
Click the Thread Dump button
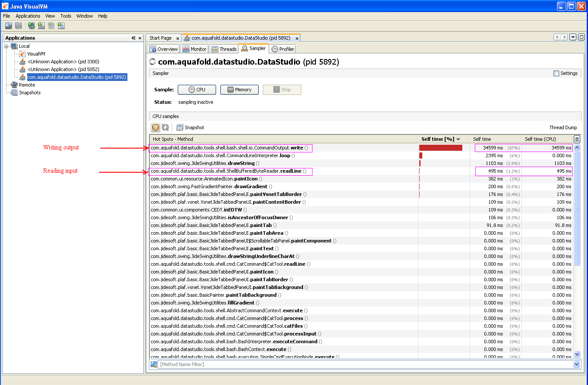coord(563,127)
